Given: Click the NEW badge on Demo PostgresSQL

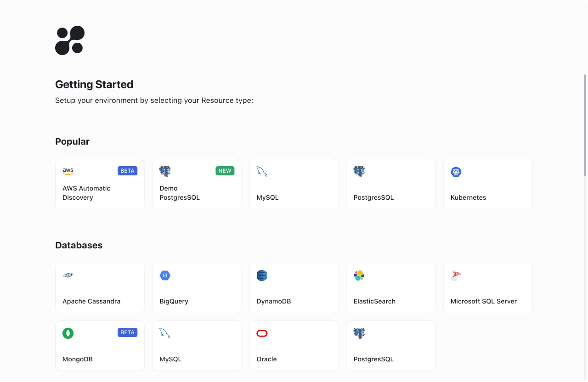Looking at the screenshot, I should (x=225, y=170).
